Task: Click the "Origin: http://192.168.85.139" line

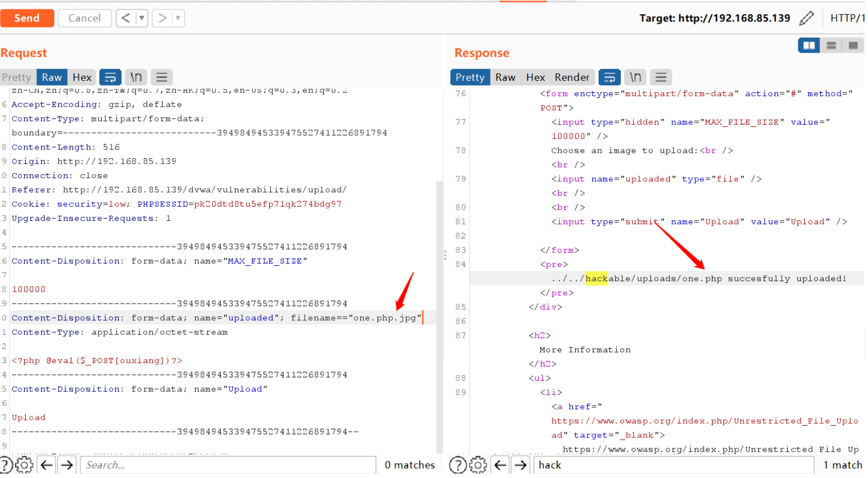Action: coord(94,162)
